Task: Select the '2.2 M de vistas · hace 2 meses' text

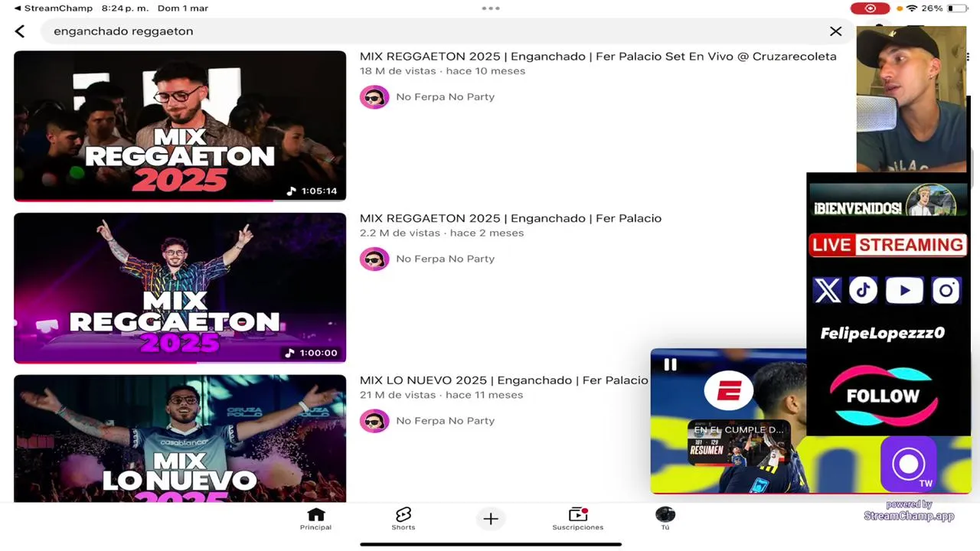Action: tap(442, 233)
